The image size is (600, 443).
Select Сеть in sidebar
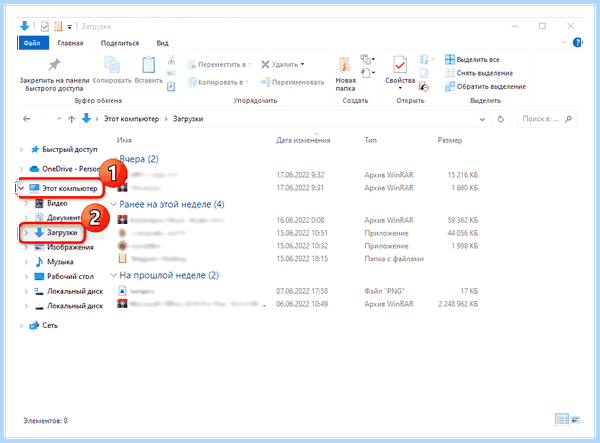tap(50, 326)
